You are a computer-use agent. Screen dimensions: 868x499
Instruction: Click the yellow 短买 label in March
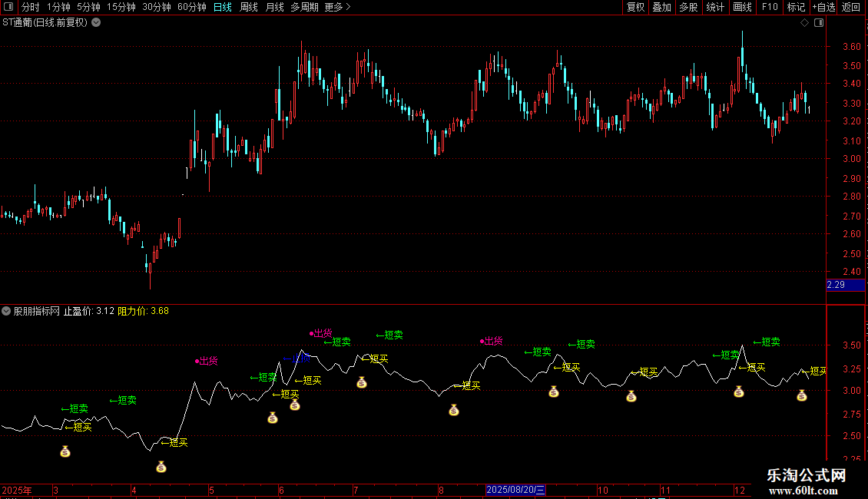coord(78,427)
